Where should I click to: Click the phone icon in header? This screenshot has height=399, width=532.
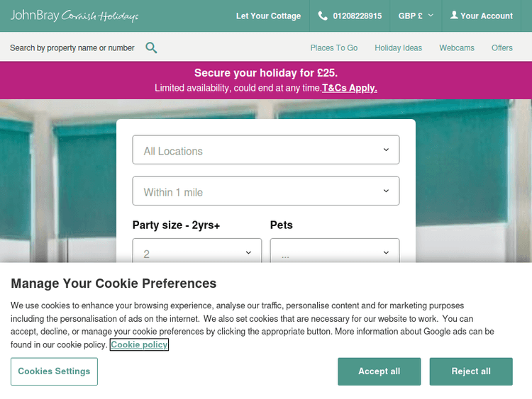(x=323, y=16)
